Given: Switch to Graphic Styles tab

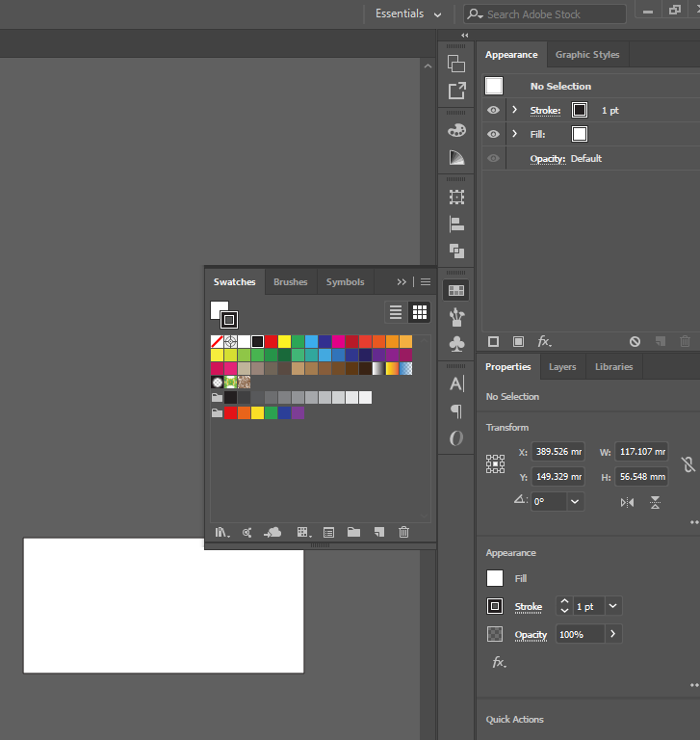Looking at the screenshot, I should point(587,54).
